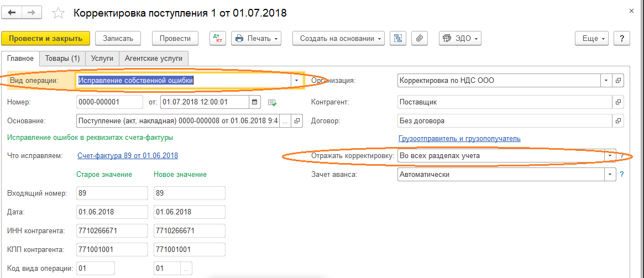Open document structure (related documents) icon
The width and height of the screenshot is (644, 278).
tap(397, 38)
